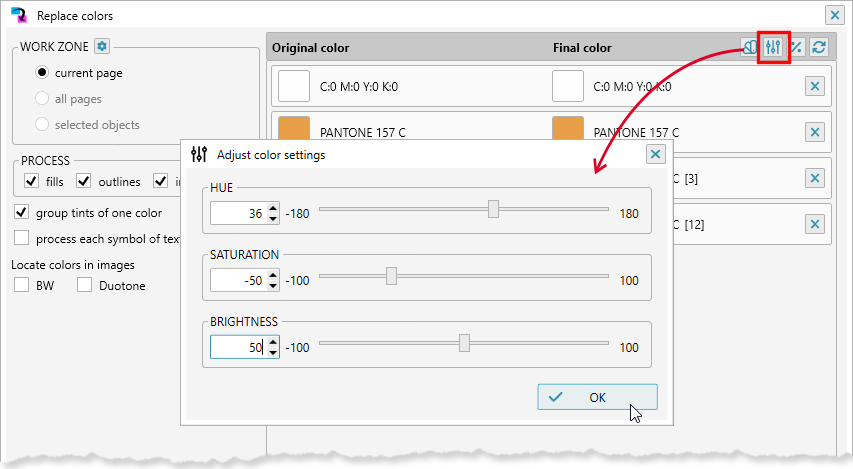Toggle the fills checkbox

pyautogui.click(x=32, y=181)
